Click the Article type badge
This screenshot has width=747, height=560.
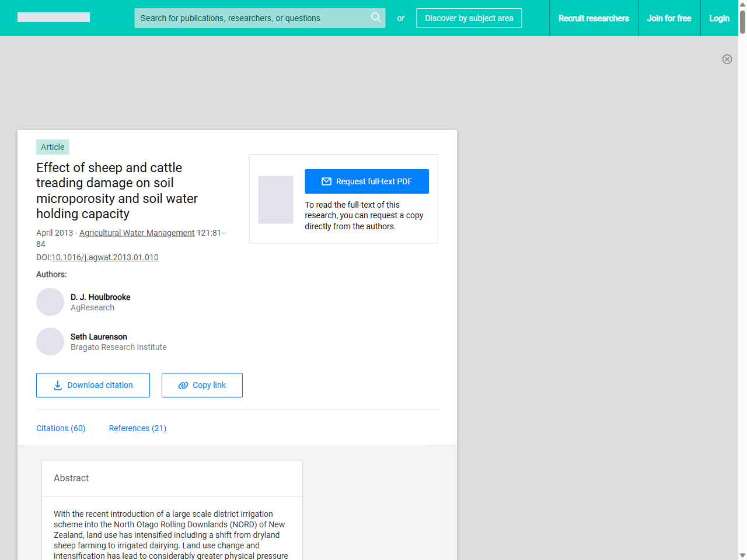(x=53, y=147)
